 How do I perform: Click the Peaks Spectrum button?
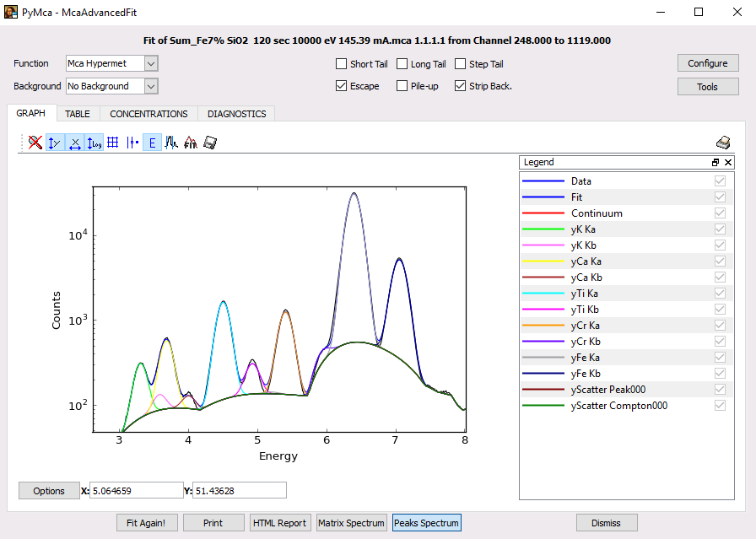coord(427,523)
